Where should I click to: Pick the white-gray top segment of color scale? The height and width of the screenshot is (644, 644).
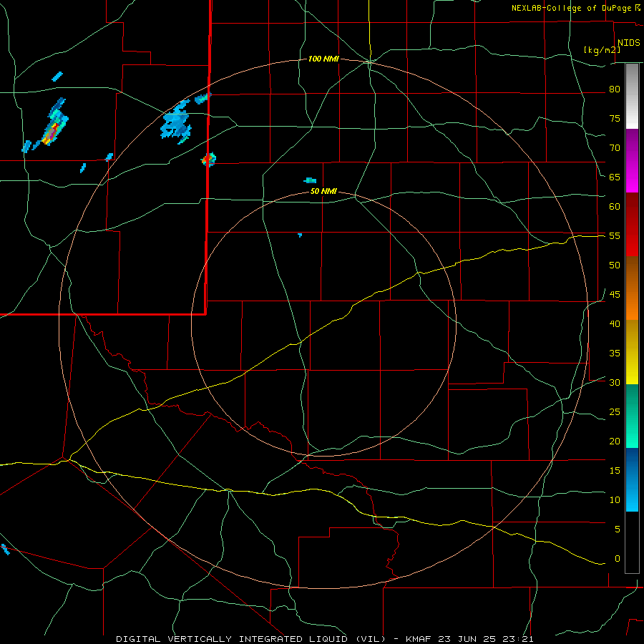point(632,96)
